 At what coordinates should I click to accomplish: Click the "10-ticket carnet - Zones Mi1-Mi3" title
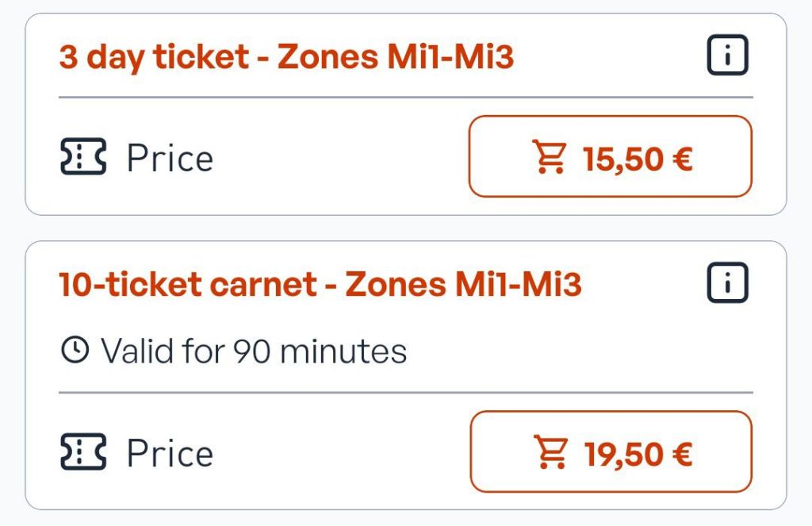(320, 285)
